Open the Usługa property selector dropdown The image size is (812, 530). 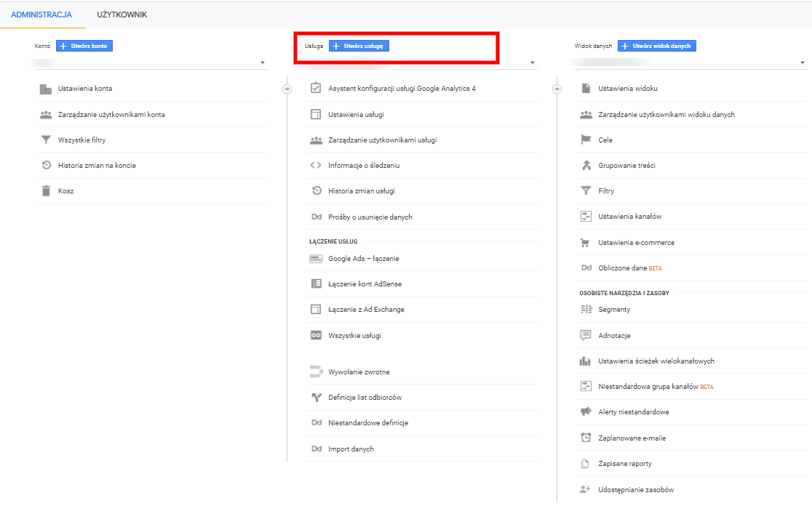[420, 63]
